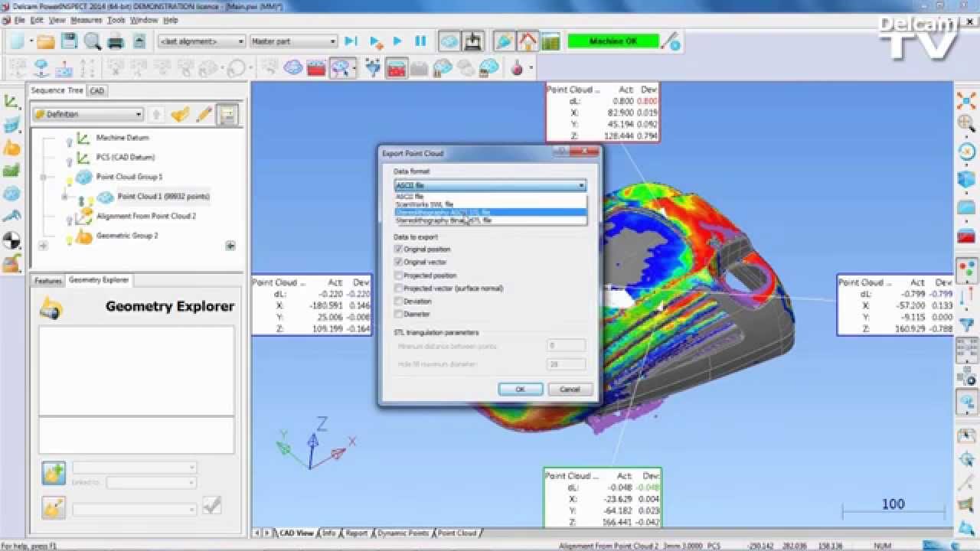This screenshot has height=551, width=980.
Task: Click the zoom magnifier icon in right toolbar
Action: coord(966,122)
